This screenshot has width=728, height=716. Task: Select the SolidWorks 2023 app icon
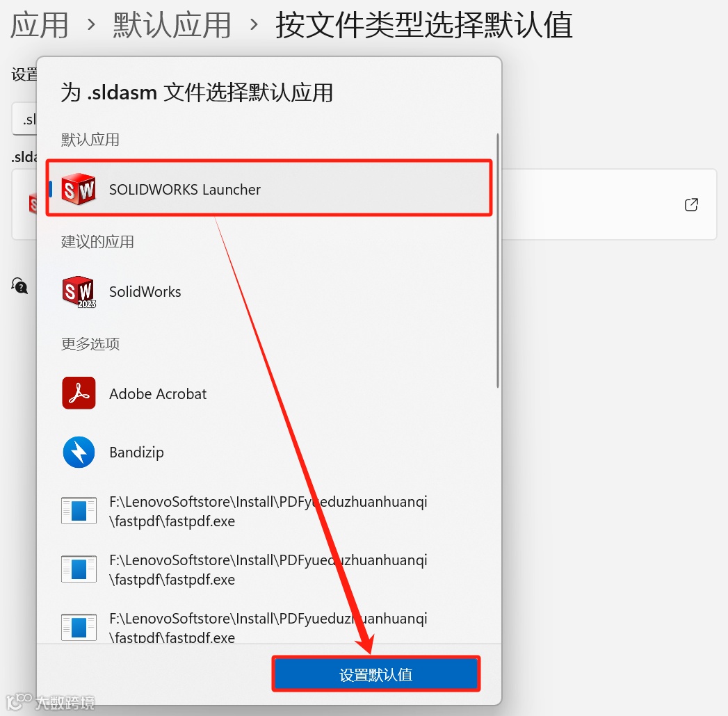tap(79, 292)
